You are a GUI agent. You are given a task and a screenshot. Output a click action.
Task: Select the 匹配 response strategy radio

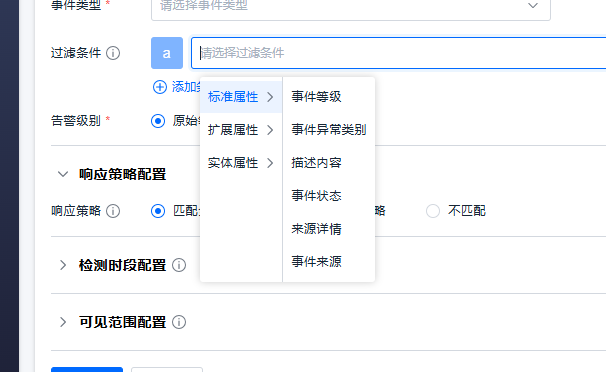click(158, 211)
